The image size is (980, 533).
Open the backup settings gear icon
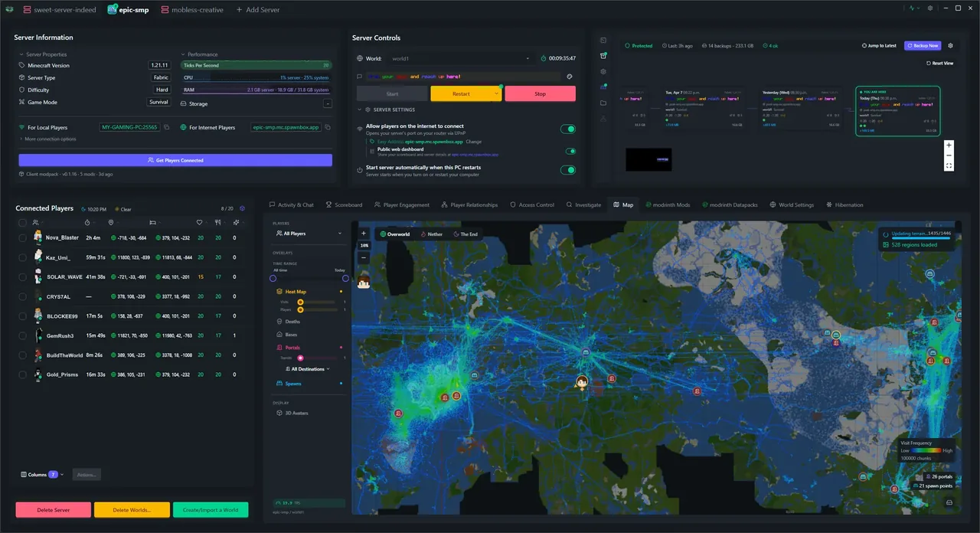950,45
